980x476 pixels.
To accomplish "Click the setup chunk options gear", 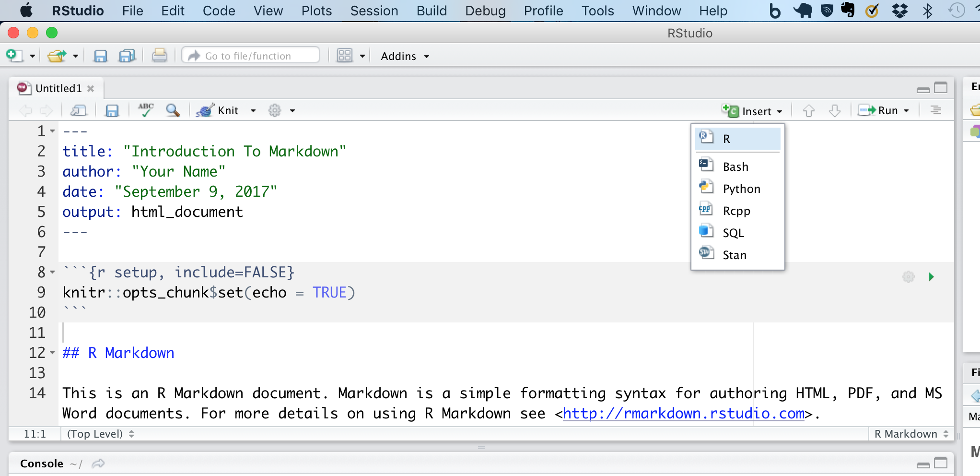I will (909, 277).
